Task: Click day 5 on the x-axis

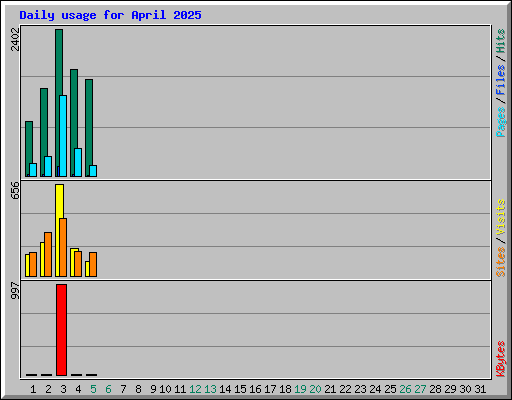Action: 93,389
